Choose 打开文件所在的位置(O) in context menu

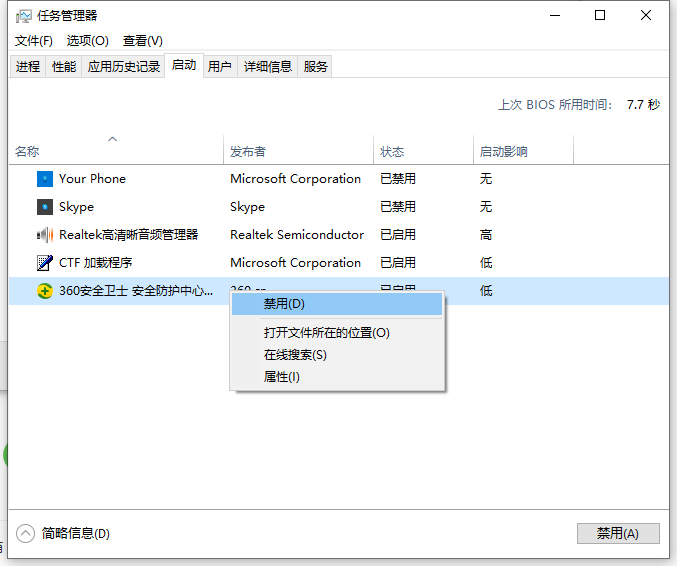[x=337, y=333]
